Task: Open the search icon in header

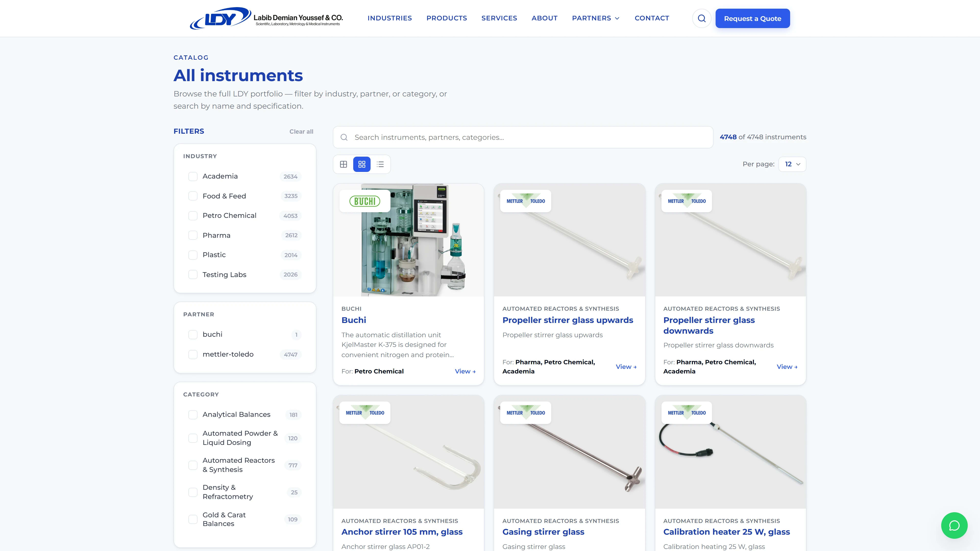Action: (702, 18)
